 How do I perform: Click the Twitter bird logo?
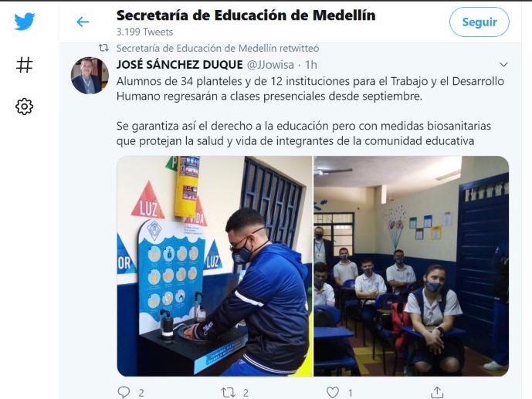[25, 22]
